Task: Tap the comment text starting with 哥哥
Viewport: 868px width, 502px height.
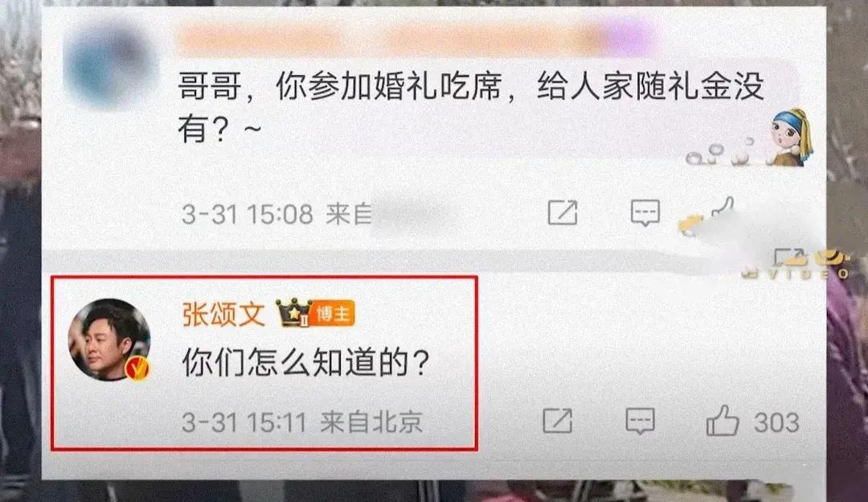Action: [471, 107]
